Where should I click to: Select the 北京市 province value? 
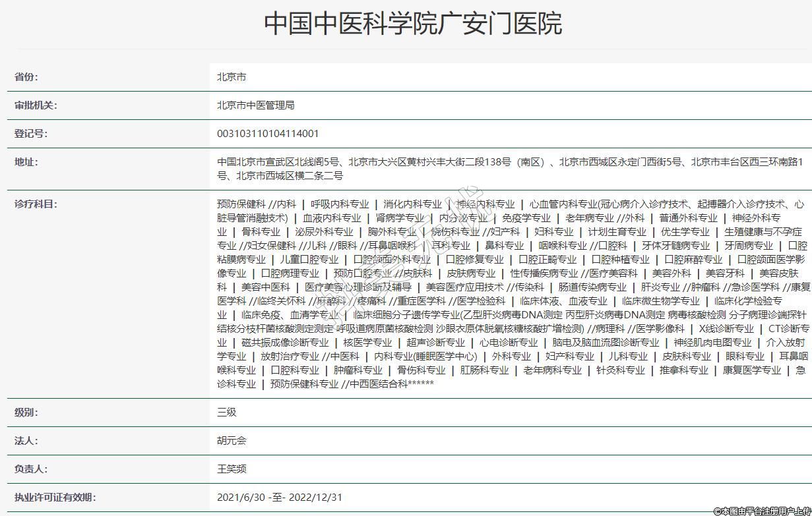pos(232,76)
